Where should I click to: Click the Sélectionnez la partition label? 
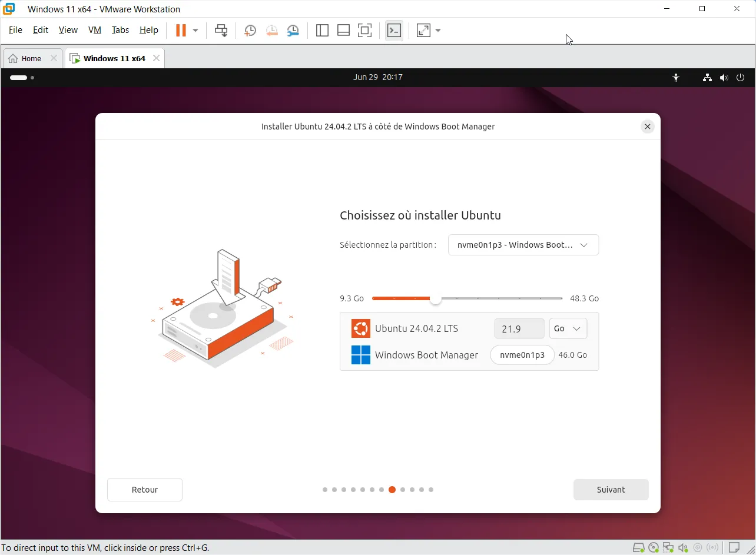[x=388, y=245]
